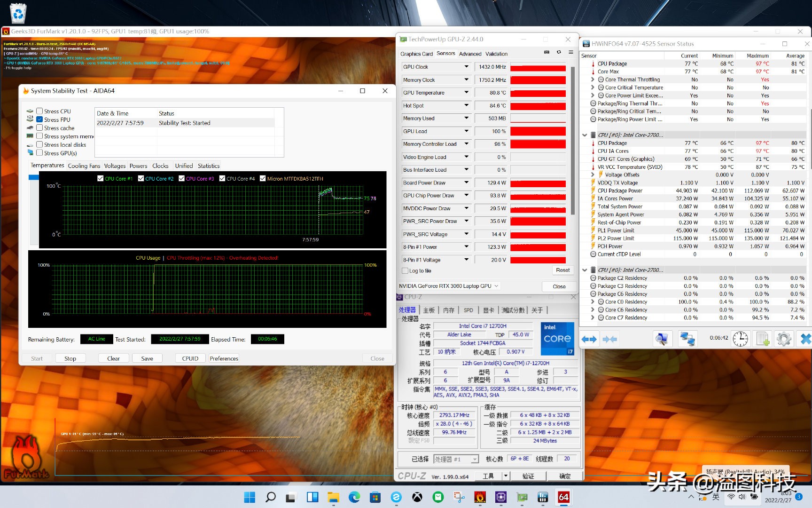The width and height of the screenshot is (812, 508).
Task: Enable the Stress CPU checkbox
Action: pos(40,111)
